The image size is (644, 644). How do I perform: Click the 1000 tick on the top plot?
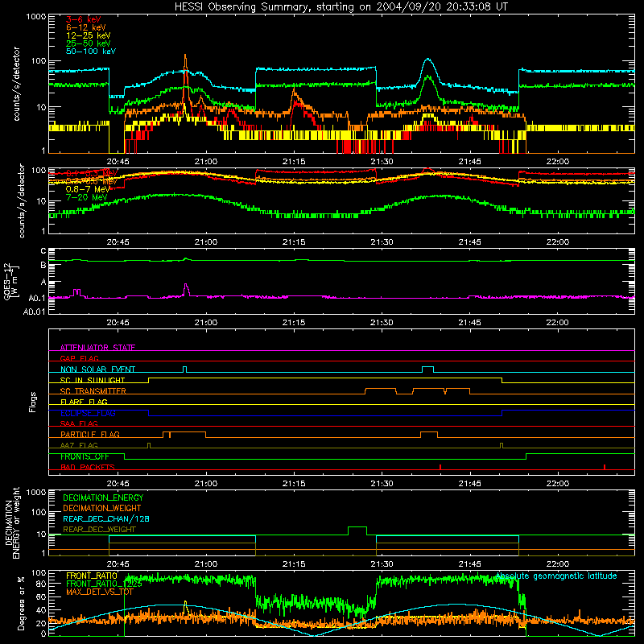pyautogui.click(x=35, y=17)
